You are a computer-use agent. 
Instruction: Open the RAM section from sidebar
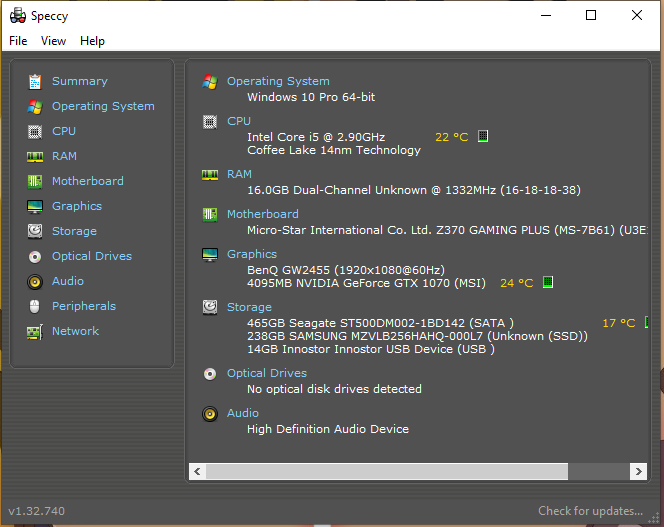coord(64,156)
